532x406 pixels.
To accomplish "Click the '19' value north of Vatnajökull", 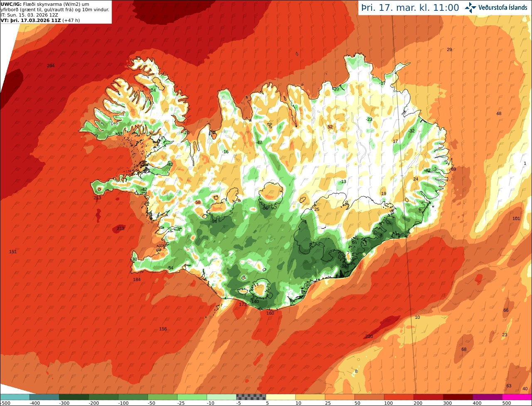I will [384, 194].
